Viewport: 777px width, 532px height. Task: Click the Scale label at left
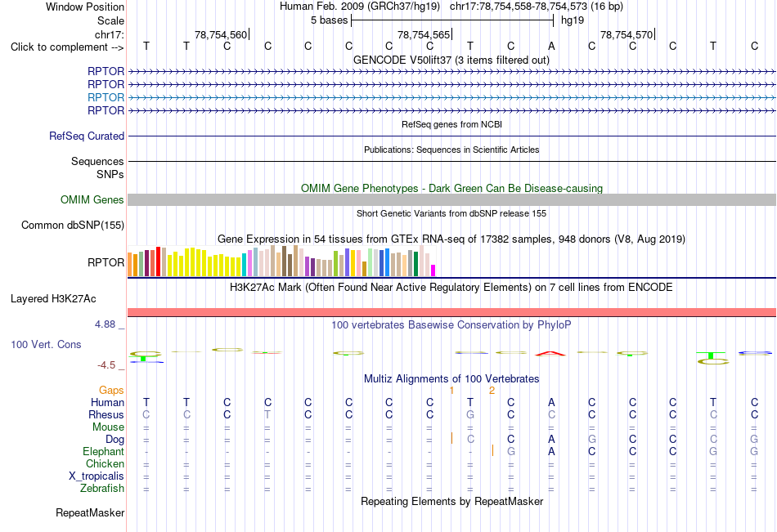pyautogui.click(x=110, y=20)
